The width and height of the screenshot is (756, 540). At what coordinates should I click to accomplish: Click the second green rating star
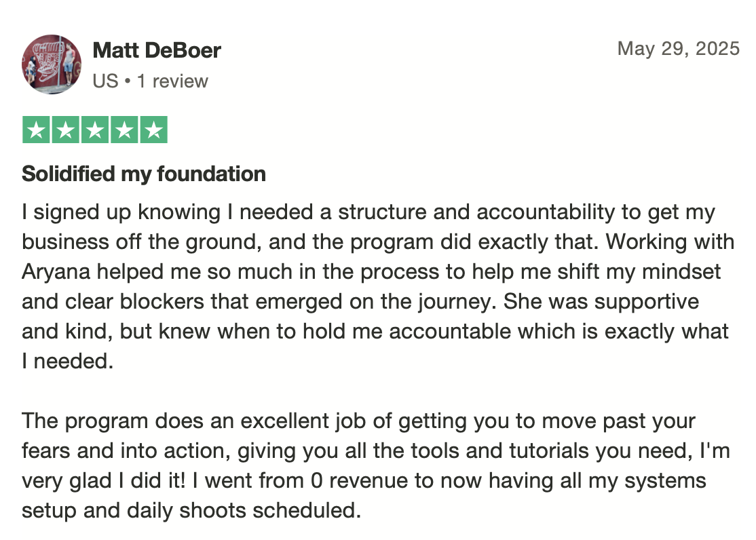pyautogui.click(x=66, y=130)
